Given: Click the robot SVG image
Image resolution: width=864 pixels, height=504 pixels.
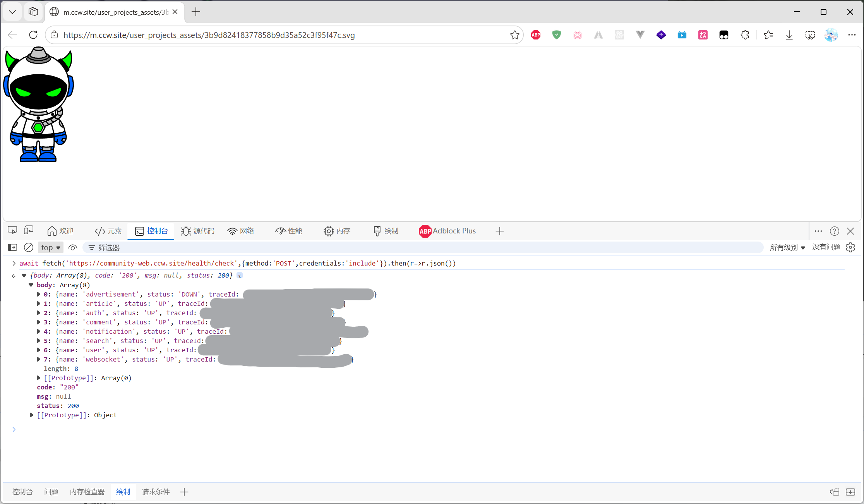Looking at the screenshot, I should tap(38, 104).
